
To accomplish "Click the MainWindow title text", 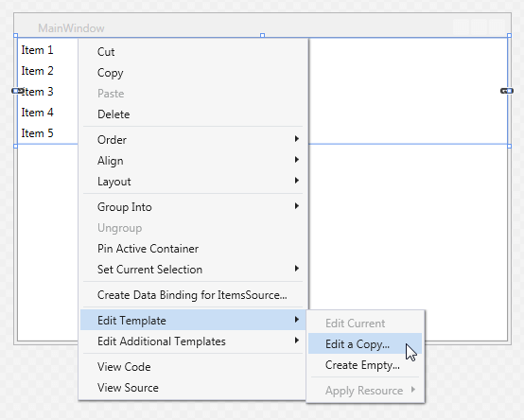I will pos(71,28).
